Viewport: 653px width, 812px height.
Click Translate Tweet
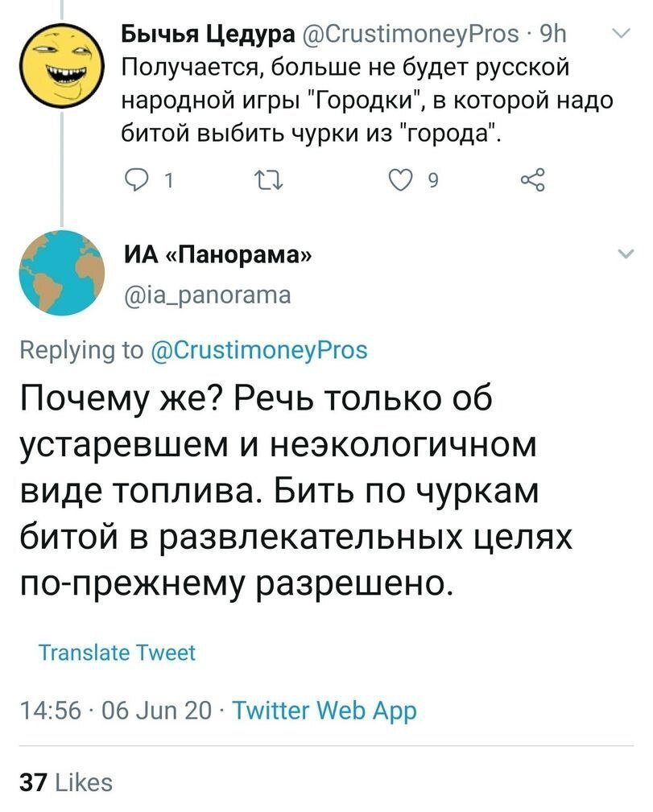tap(118, 652)
